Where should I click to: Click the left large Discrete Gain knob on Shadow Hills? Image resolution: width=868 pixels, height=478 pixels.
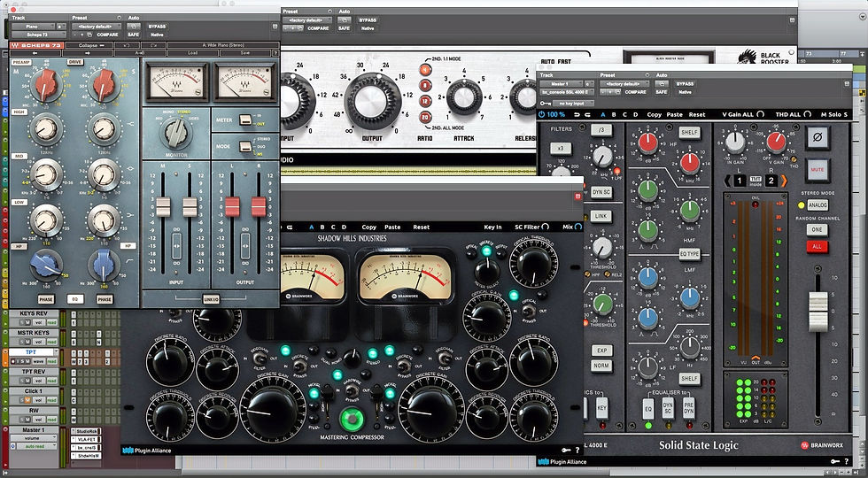pyautogui.click(x=273, y=410)
